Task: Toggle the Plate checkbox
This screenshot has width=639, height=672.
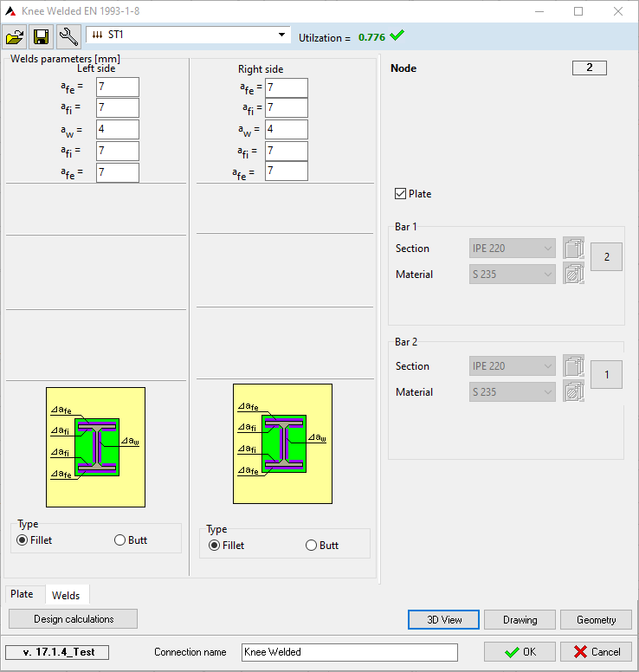Action: [x=400, y=194]
